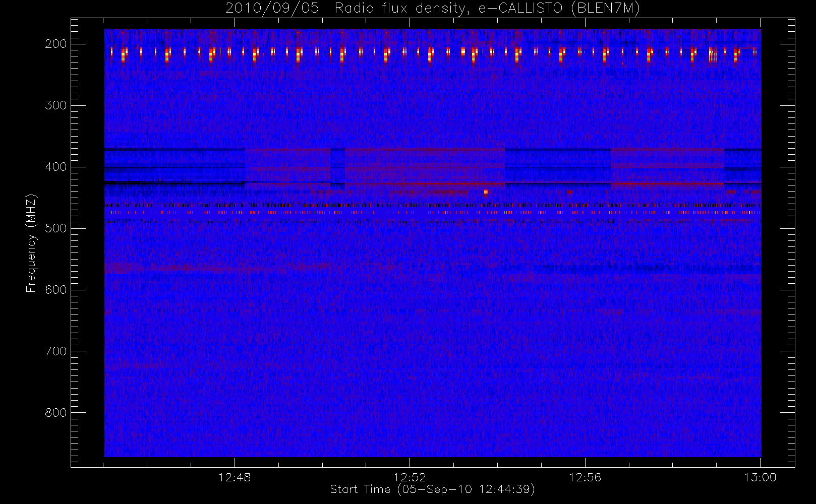The image size is (816, 504).
Task: Click the 13:00 time tick label
Action: [760, 477]
